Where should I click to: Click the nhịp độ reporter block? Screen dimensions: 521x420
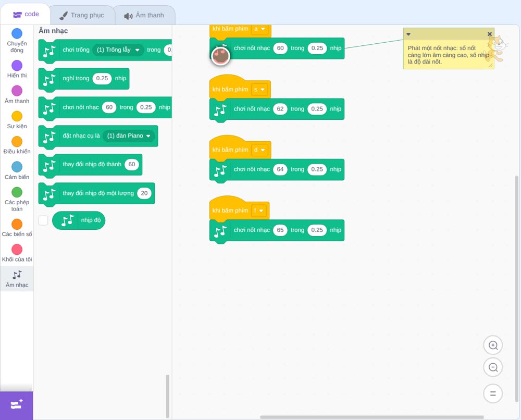coord(79,220)
